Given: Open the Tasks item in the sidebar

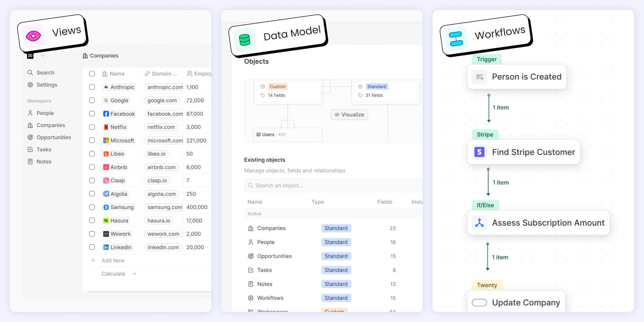Looking at the screenshot, I should point(43,149).
